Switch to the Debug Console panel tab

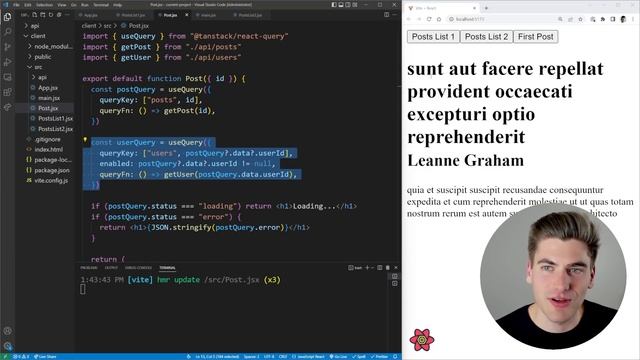tap(138, 268)
